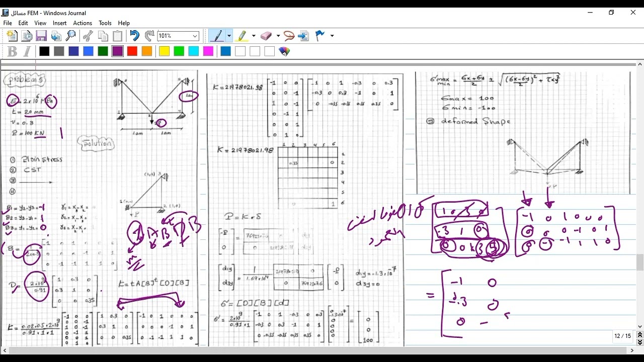The height and width of the screenshot is (362, 644).
Task: Minimize the Windows Journal window
Action: tap(590, 13)
